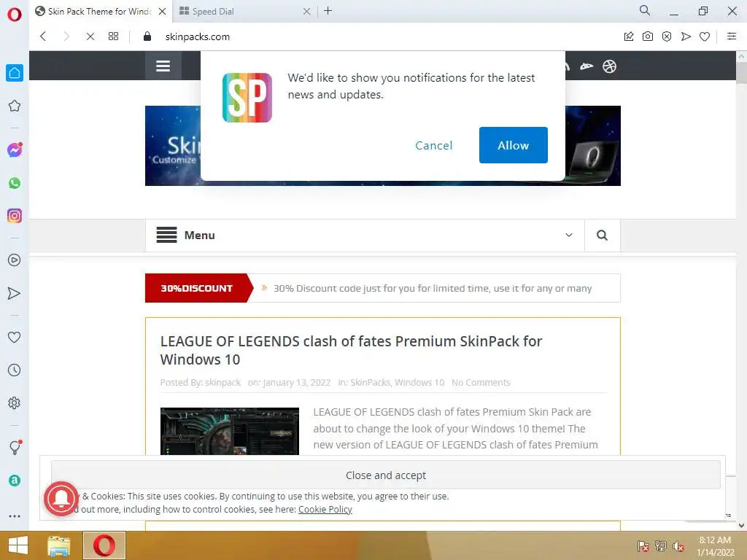Image resolution: width=747 pixels, height=560 pixels.
Task: Close the Skin Pack Theme tab
Action: point(162,12)
